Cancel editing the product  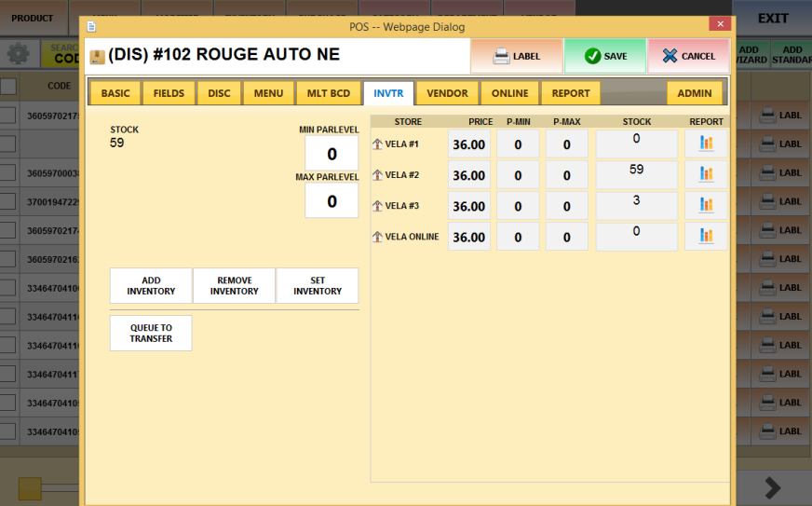click(x=688, y=56)
